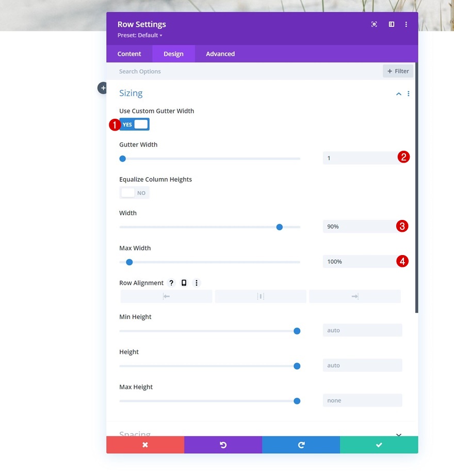Click the + Filter button

[x=398, y=71]
